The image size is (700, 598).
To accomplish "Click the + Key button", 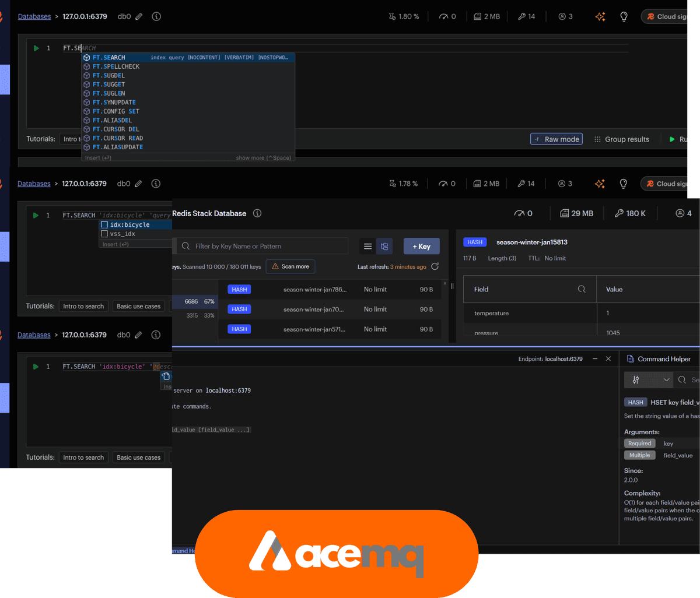I will pyautogui.click(x=421, y=247).
